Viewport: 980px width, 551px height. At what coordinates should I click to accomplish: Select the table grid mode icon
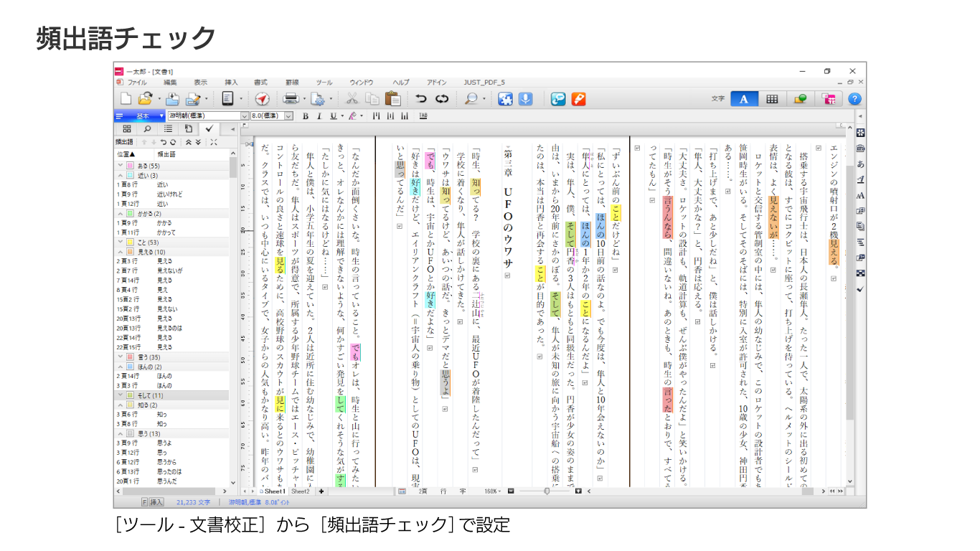pos(772,99)
